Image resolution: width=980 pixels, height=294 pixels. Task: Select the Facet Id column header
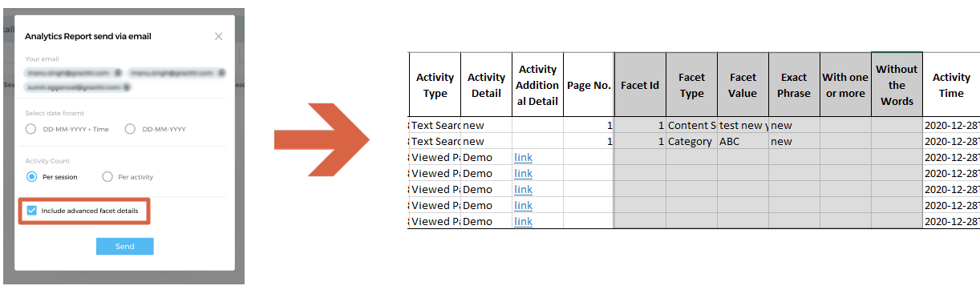coord(640,85)
